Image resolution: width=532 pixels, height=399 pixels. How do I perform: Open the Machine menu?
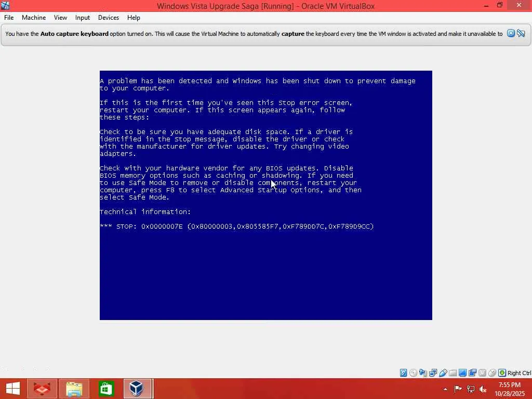point(34,18)
